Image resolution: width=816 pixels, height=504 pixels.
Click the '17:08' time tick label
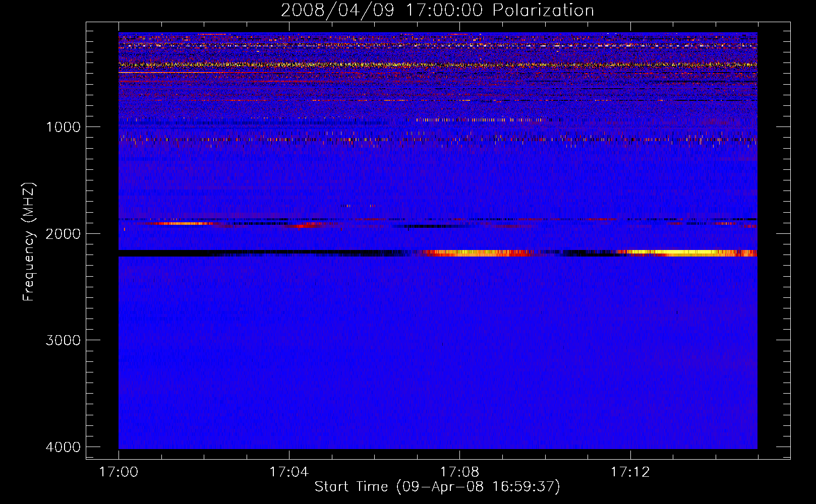459,472
